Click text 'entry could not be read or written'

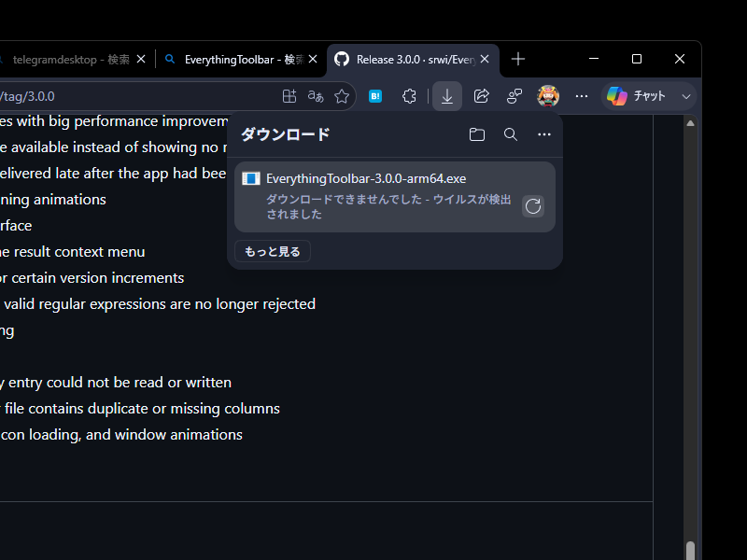[120, 383]
